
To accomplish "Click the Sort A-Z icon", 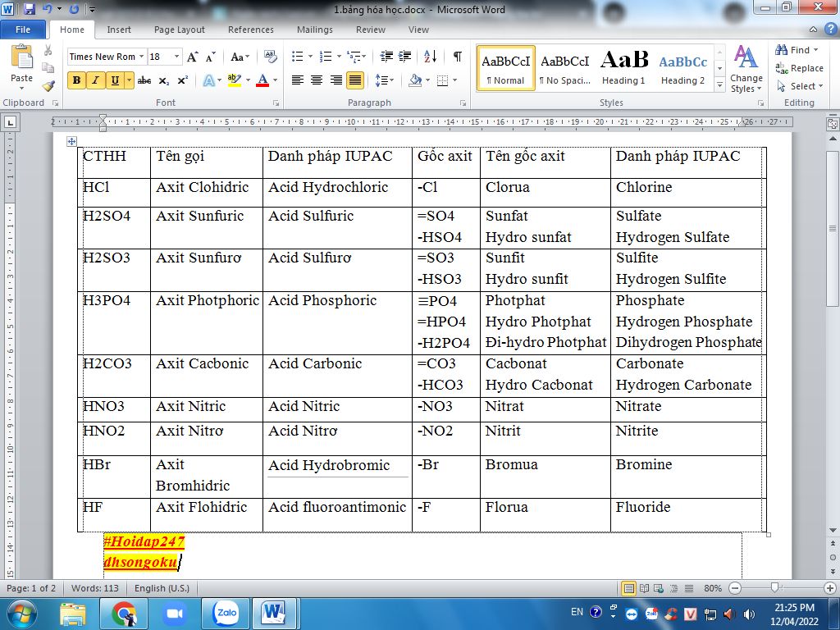I will click(430, 57).
